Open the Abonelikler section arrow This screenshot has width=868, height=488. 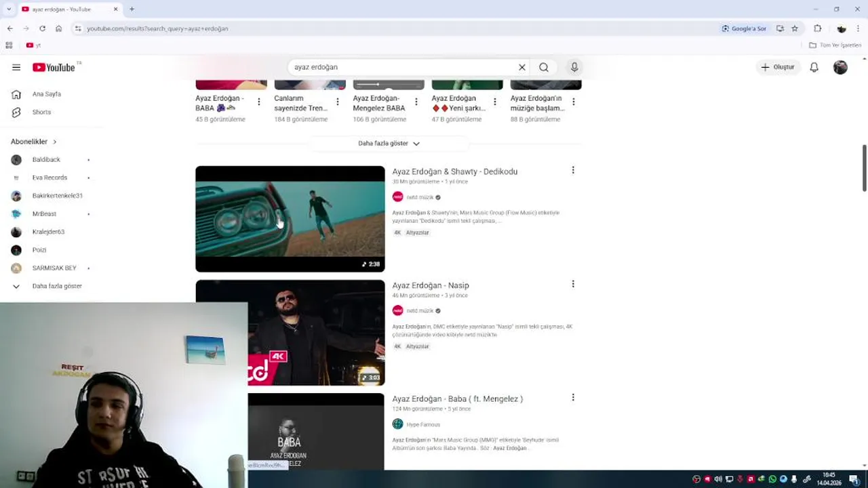[54, 142]
